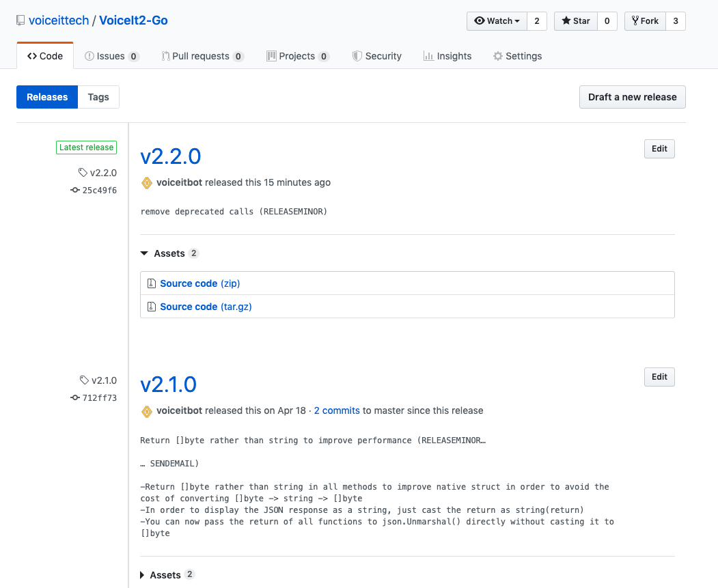Click the Watch eye icon
Viewport: 718px width, 588px height.
[x=480, y=20]
